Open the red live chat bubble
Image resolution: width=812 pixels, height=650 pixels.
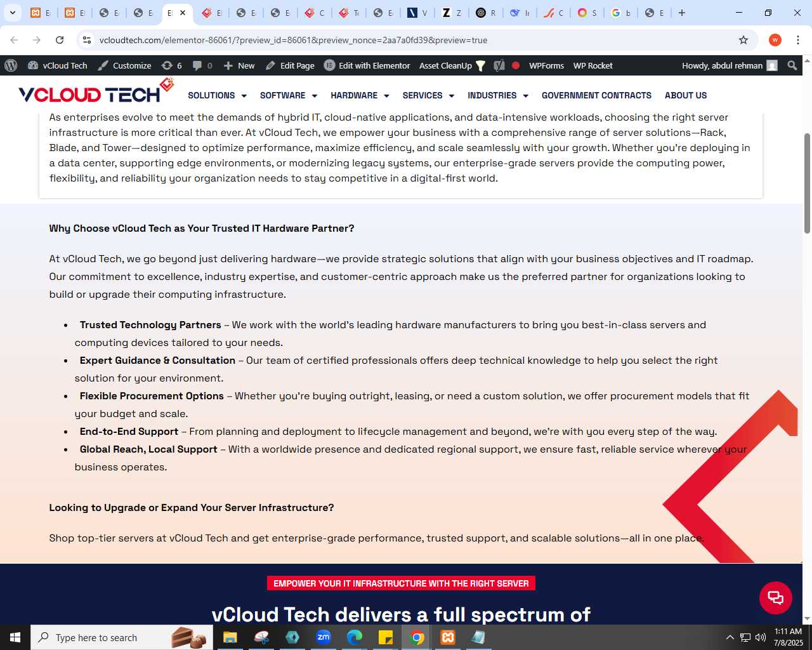click(x=775, y=597)
